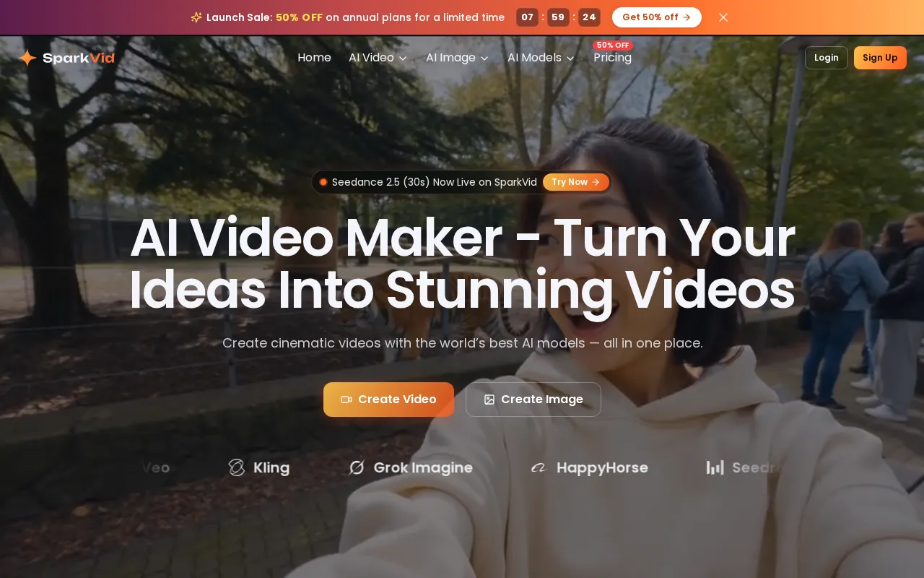Click the Veo model name text
This screenshot has height=578, width=924.
[x=155, y=467]
